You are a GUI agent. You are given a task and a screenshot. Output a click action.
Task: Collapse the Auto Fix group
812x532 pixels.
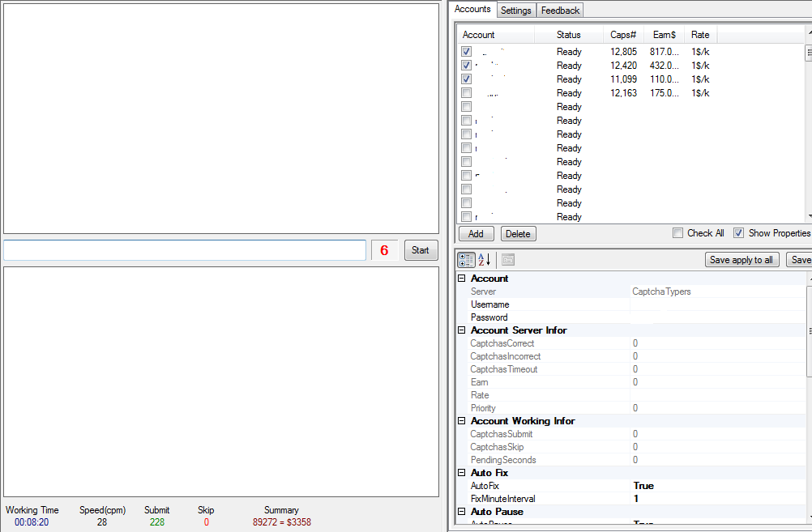pos(461,473)
